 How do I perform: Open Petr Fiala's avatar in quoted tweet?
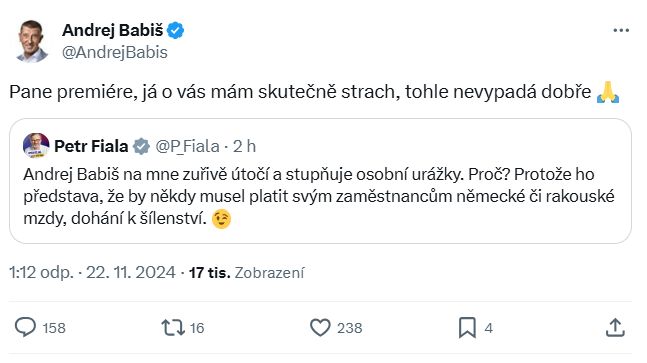coord(36,146)
